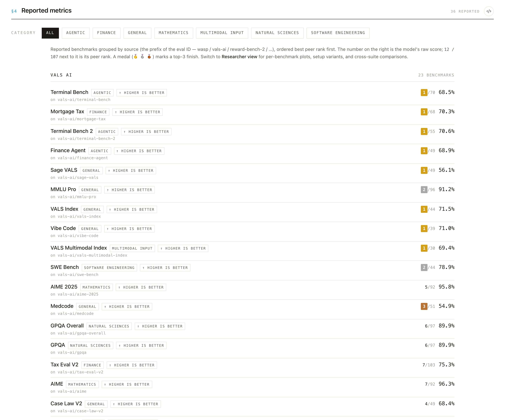Viewport: 505px width, 420px height.
Task: Click the MATHEMATICS tag on AIME 2025
Action: pos(96,287)
